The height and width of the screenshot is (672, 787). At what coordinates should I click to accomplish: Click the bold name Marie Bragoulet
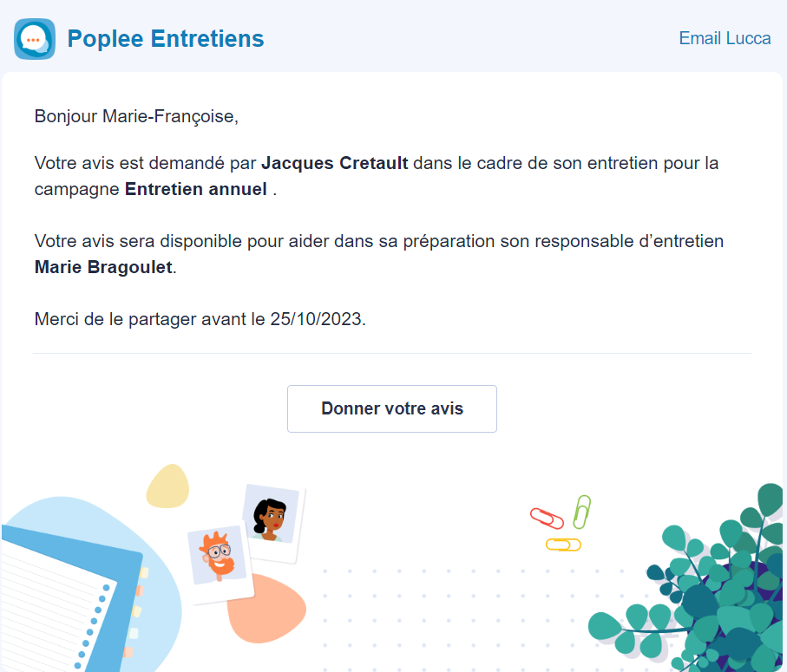click(x=104, y=267)
